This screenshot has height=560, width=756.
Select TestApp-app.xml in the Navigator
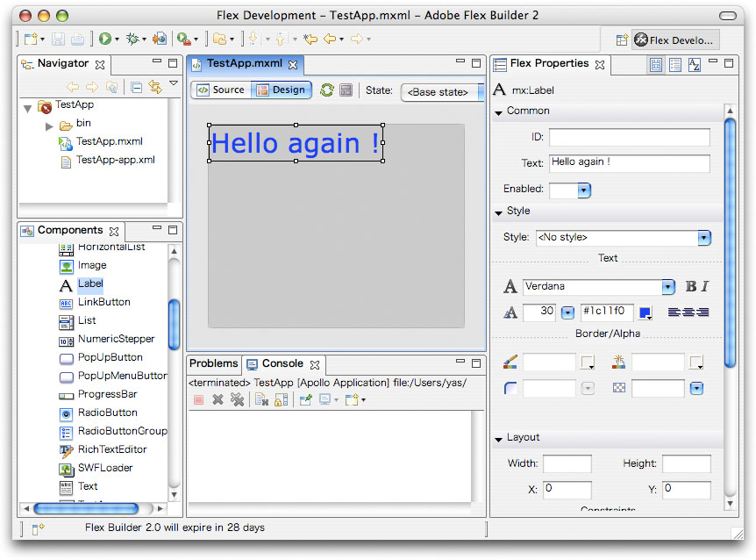116,160
